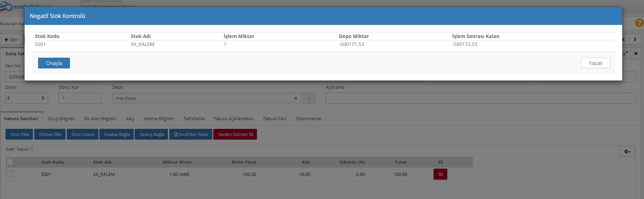
Task: Open the Döviz currency dropdown
Action: tap(27, 98)
